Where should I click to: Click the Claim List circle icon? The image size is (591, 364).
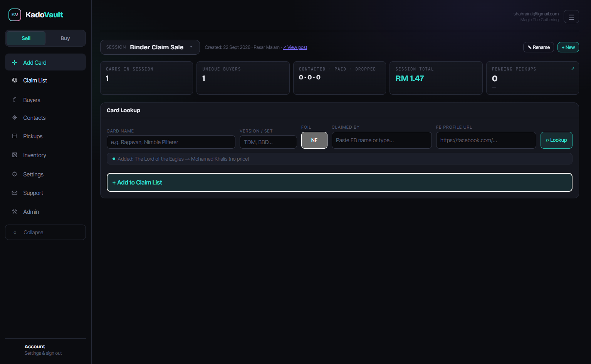[x=15, y=80]
